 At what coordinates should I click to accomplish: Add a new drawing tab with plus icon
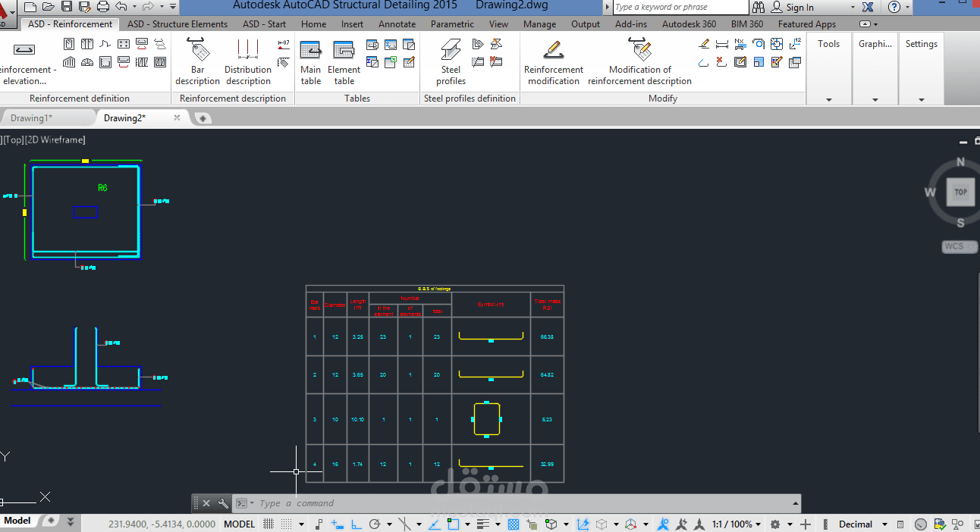pos(203,118)
